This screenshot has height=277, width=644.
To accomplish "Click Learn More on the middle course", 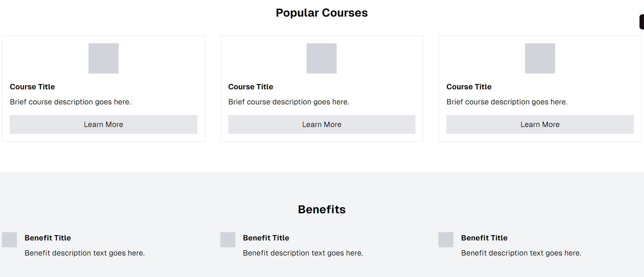I will point(322,124).
